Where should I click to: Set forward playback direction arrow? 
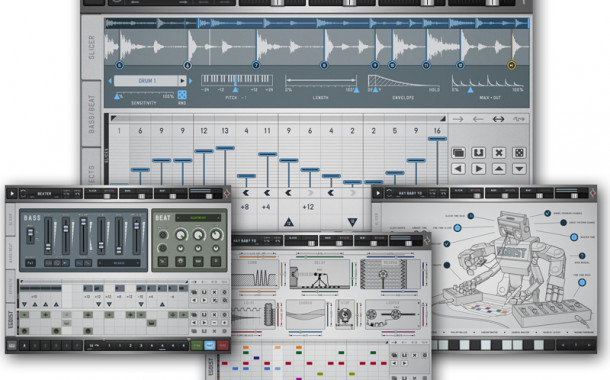click(458, 119)
